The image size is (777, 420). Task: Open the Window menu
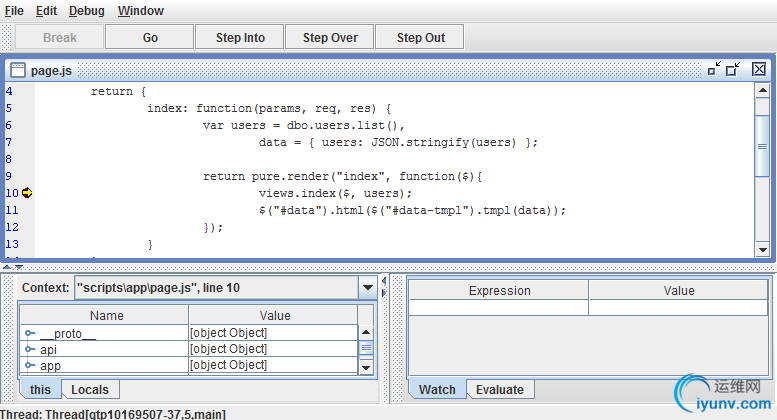[x=141, y=11]
